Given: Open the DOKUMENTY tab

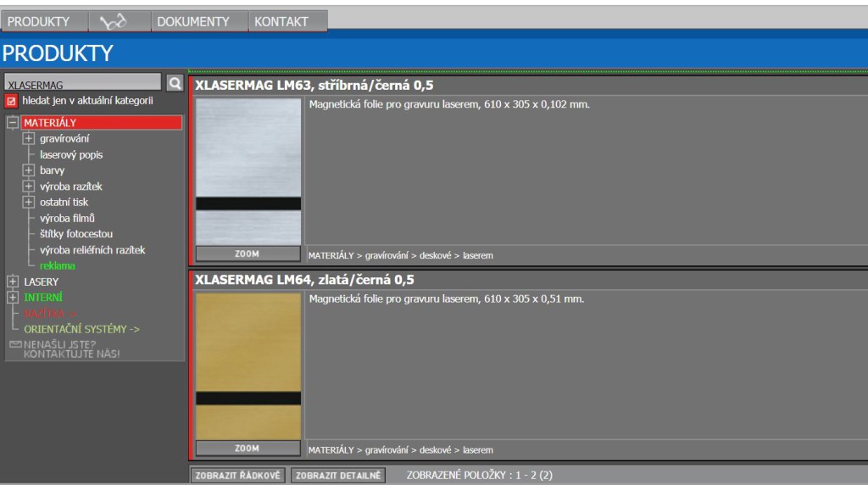Looking at the screenshot, I should point(192,21).
